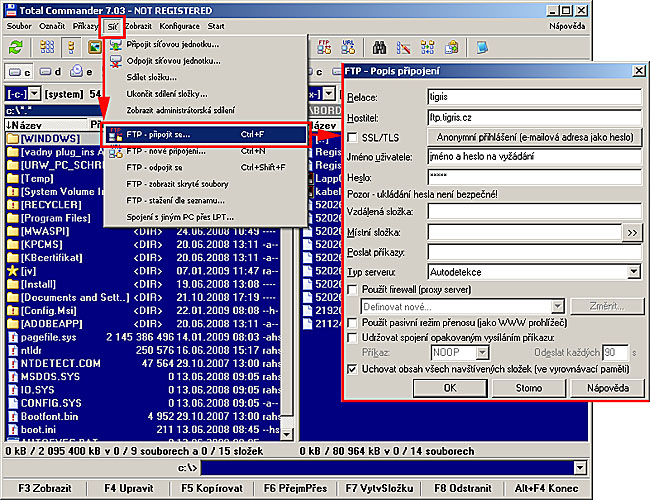Click F7 VytvSložku function button
Viewport: 650px width, 500px height.
tap(379, 488)
